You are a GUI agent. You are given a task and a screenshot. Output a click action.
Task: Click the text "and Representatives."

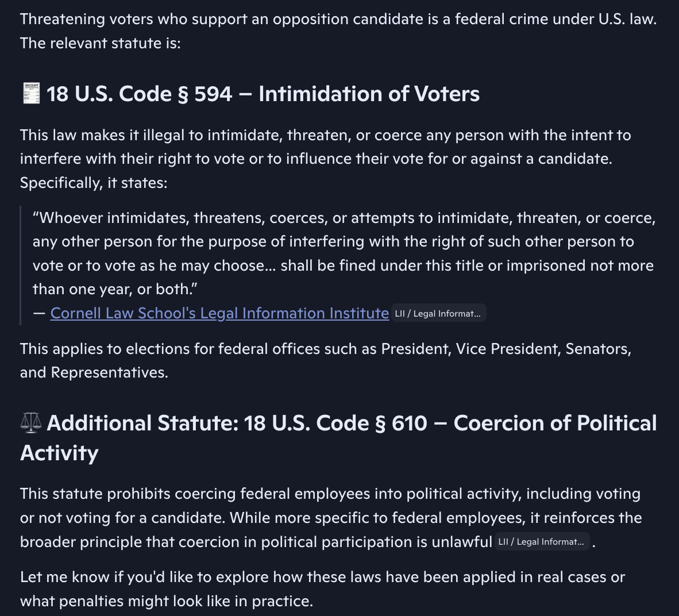point(94,372)
